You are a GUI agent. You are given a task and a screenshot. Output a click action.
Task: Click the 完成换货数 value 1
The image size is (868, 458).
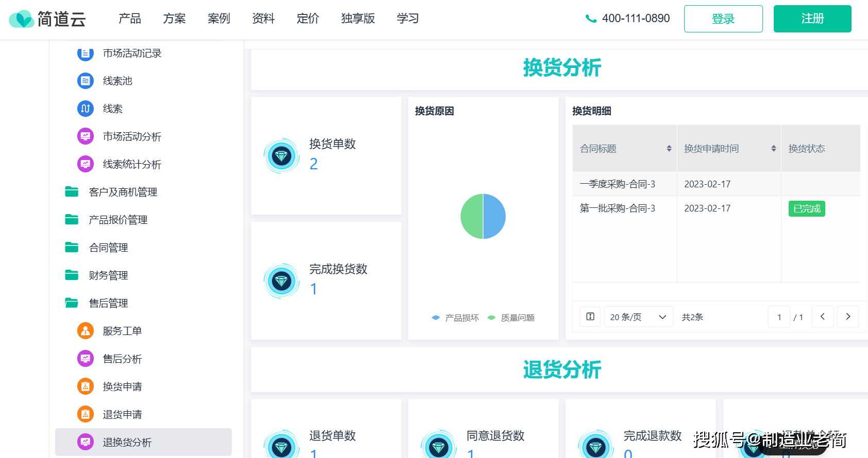click(x=314, y=289)
